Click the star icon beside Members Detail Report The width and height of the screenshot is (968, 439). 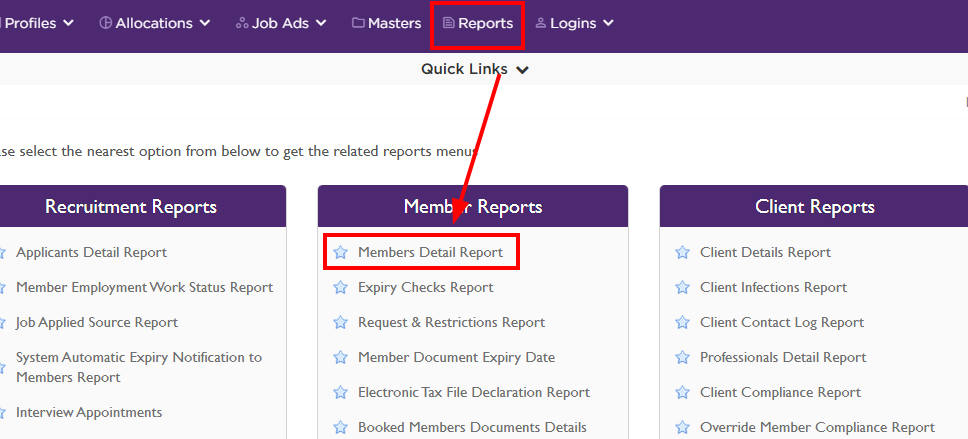coord(340,253)
